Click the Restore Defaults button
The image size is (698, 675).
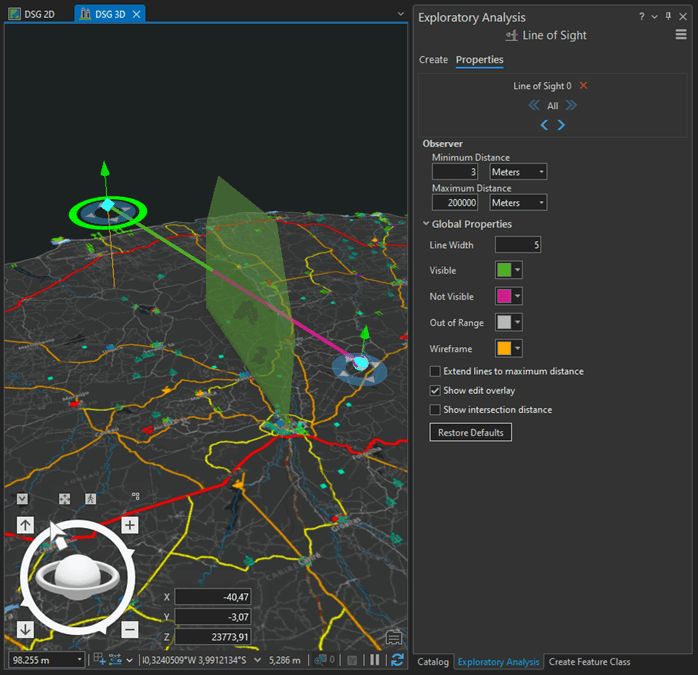click(471, 433)
